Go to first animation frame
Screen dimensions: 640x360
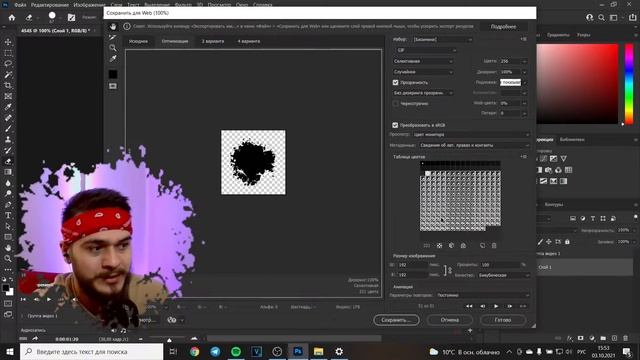pos(469,306)
